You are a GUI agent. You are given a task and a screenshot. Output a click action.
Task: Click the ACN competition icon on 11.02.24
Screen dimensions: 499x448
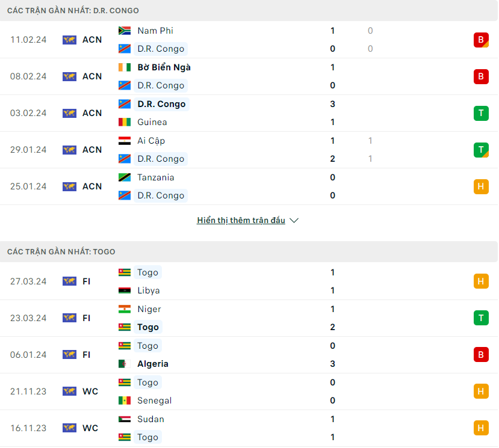coord(69,40)
